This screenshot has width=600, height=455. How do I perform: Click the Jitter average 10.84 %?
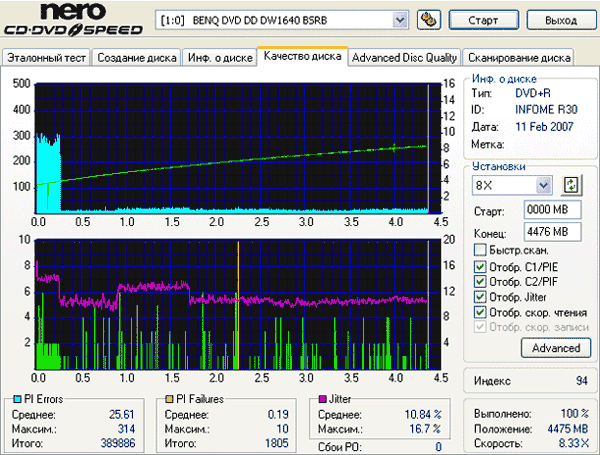click(423, 414)
